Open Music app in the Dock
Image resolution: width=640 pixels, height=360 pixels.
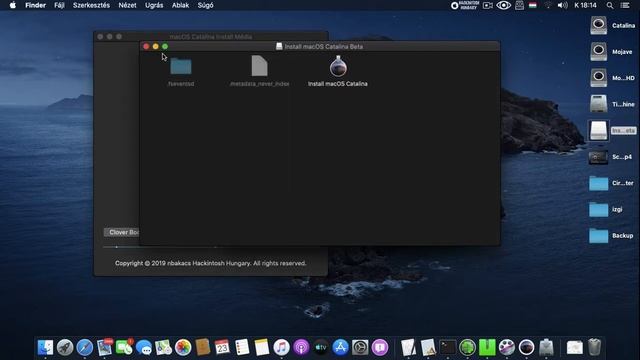point(281,347)
